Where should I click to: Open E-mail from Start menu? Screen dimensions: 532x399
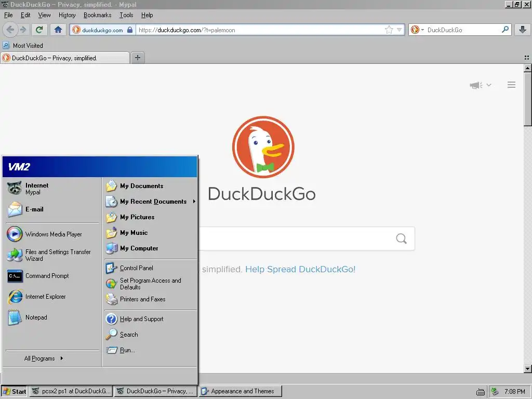click(x=52, y=209)
